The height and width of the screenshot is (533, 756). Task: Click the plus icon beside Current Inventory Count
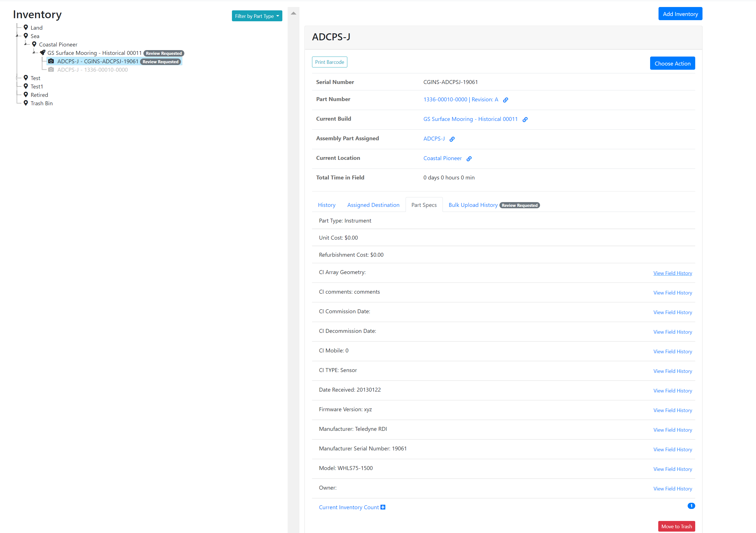(x=382, y=507)
